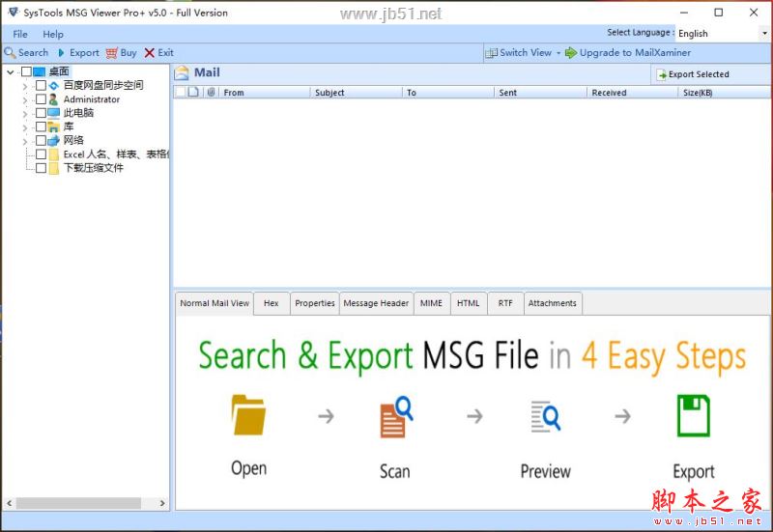Sort by the Subject column header
Viewport: 773px width, 532px height.
coord(357,92)
